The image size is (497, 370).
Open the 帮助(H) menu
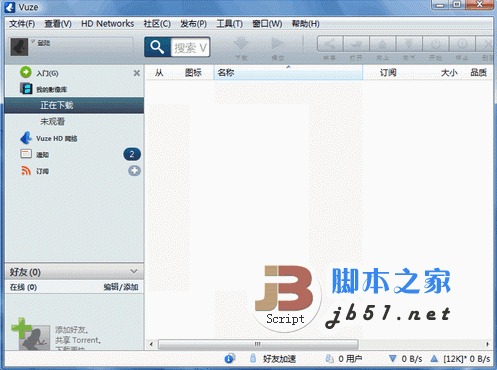[305, 24]
